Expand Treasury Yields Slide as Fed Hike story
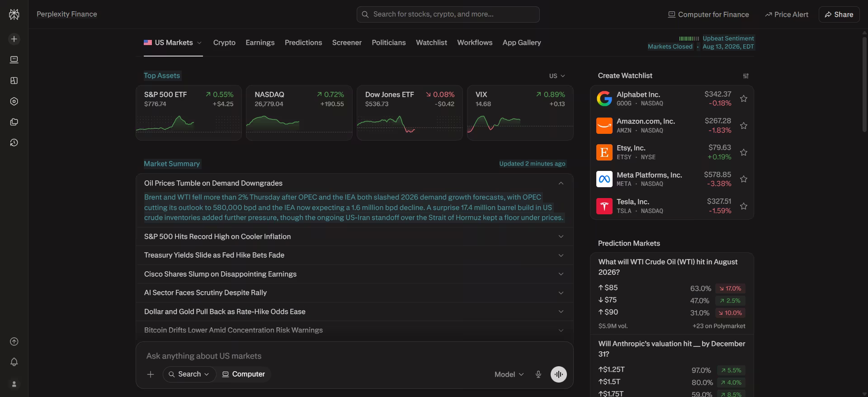Image resolution: width=868 pixels, height=397 pixels. [354, 255]
